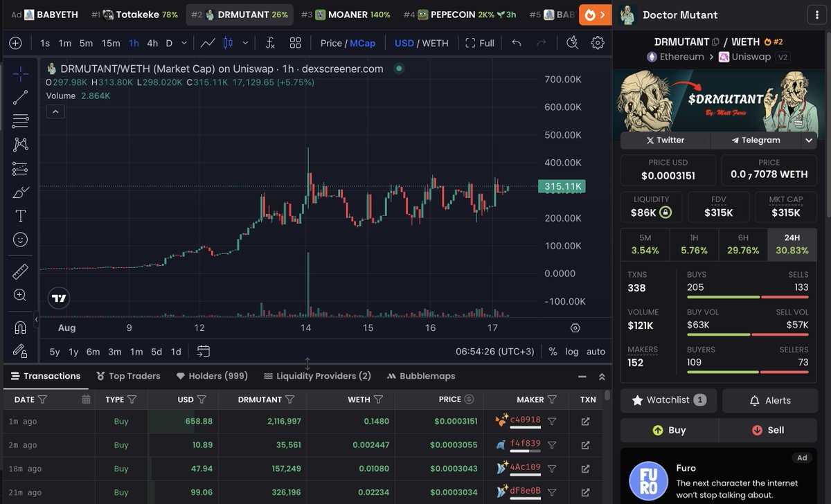Select the crosshair cursor tool
This screenshot has width=831, height=504.
click(20, 73)
